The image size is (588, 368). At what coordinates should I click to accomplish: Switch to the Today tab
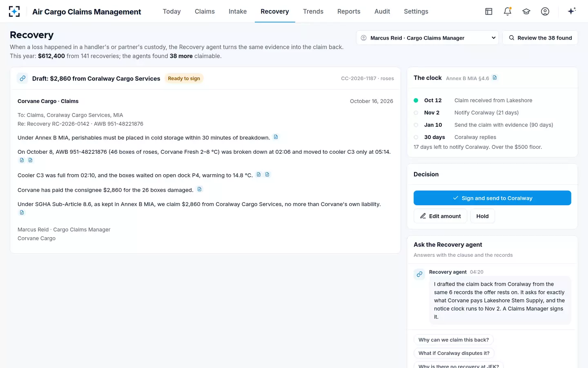click(x=171, y=11)
